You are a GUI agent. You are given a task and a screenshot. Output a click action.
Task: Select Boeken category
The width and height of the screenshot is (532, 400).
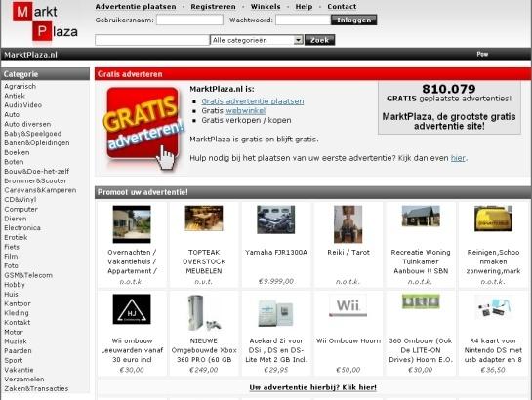click(x=17, y=152)
